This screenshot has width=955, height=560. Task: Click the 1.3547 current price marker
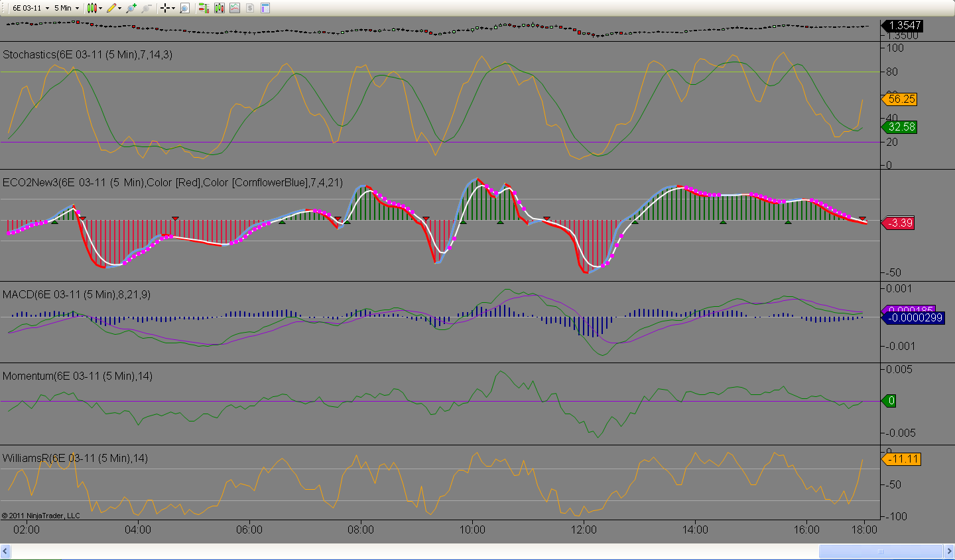(x=902, y=25)
